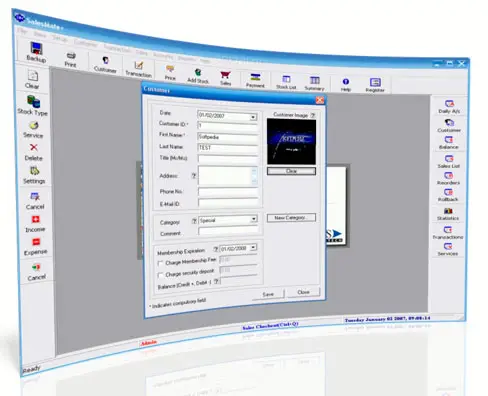
Task: Open the Add Stock toolbar icon
Action: [198, 72]
